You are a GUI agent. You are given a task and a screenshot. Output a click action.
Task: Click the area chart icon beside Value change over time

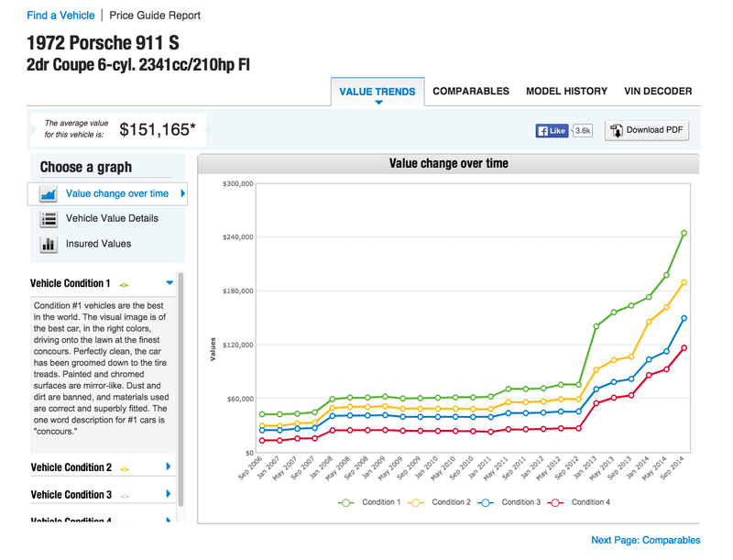(x=49, y=194)
